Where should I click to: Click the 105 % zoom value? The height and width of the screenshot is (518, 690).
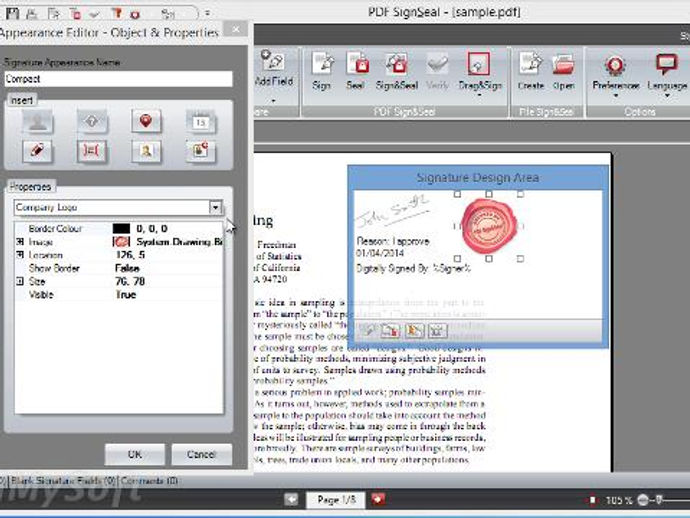[619, 500]
